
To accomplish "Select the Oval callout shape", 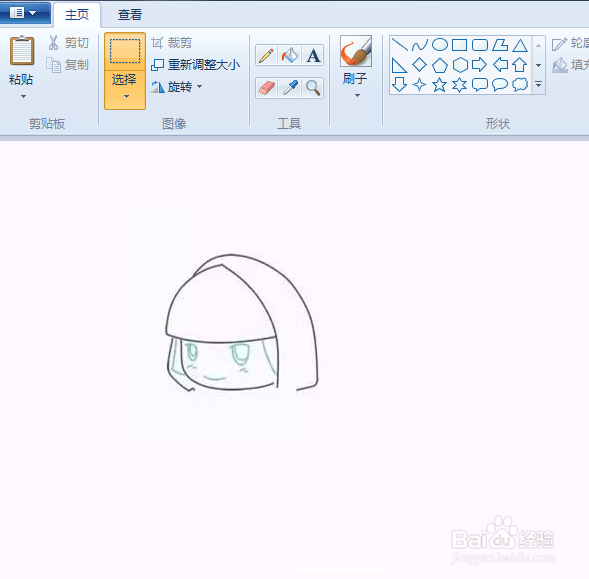I will tap(500, 85).
